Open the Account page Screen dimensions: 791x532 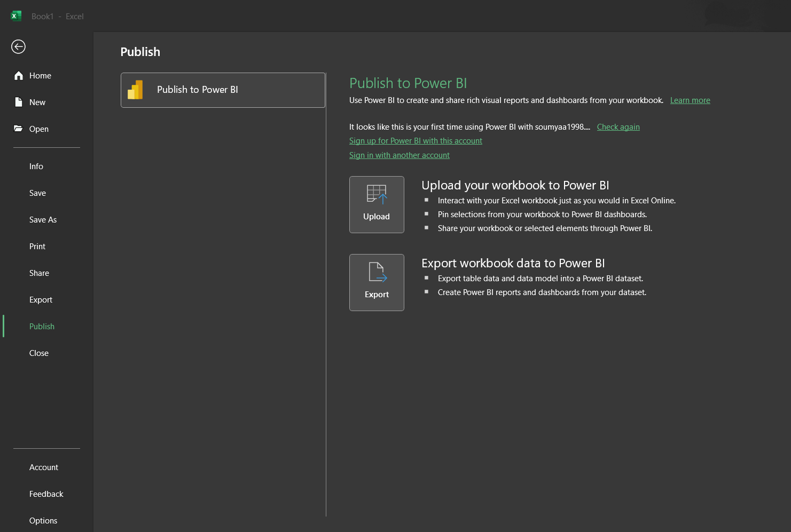(46, 467)
